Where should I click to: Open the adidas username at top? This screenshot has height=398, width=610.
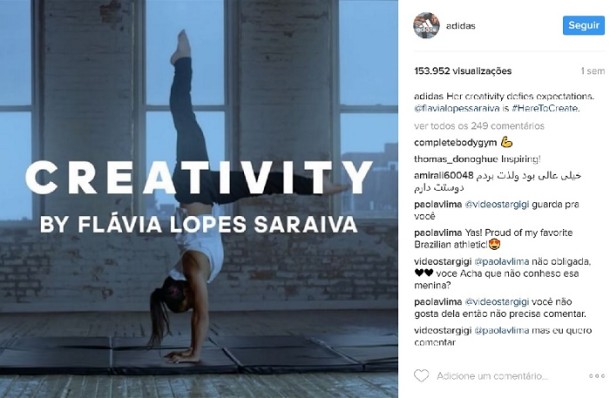pos(461,26)
